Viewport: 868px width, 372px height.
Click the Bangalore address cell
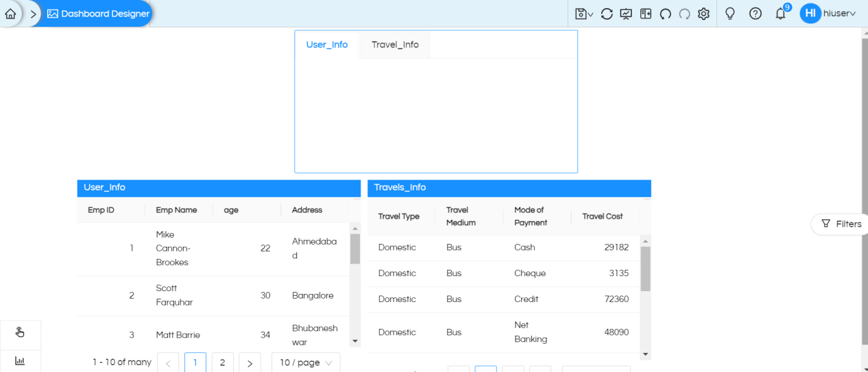(x=315, y=296)
